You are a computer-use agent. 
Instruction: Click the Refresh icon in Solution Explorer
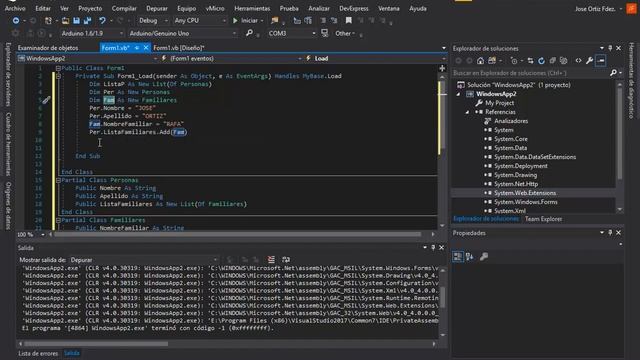tap(541, 61)
